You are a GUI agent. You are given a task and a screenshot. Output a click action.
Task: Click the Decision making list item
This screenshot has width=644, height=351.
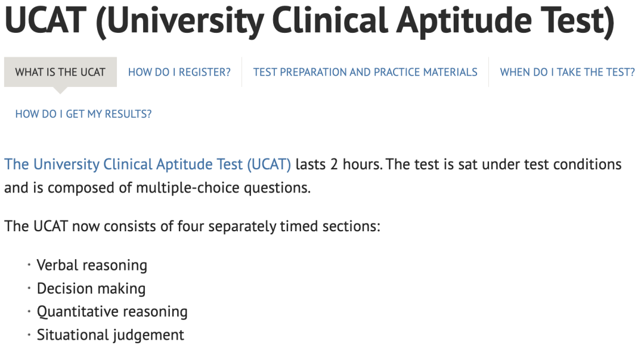pos(91,288)
